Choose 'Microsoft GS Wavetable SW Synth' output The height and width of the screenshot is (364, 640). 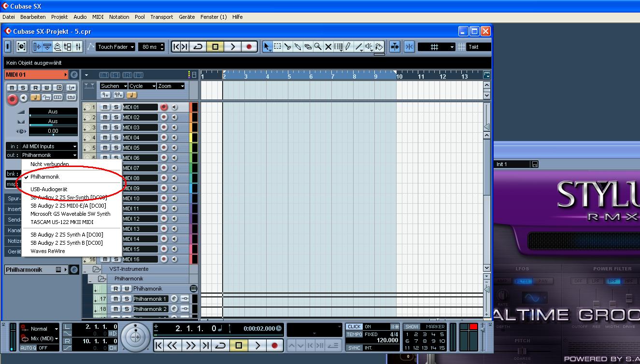tap(71, 214)
